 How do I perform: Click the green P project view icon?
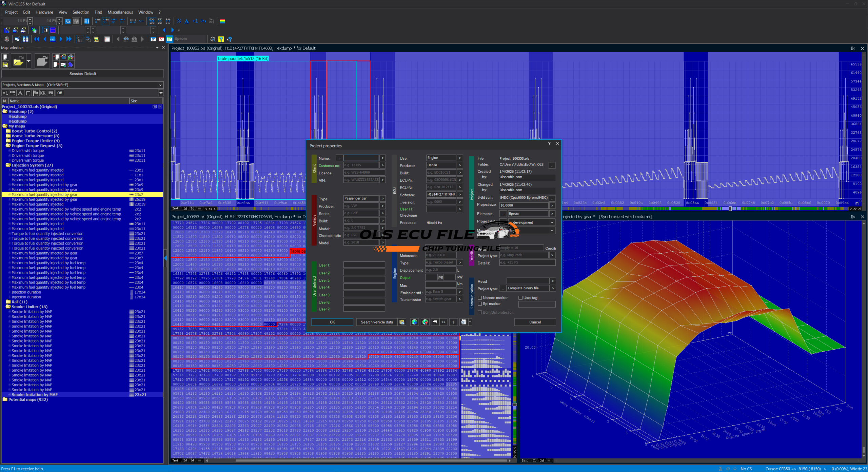click(x=170, y=39)
